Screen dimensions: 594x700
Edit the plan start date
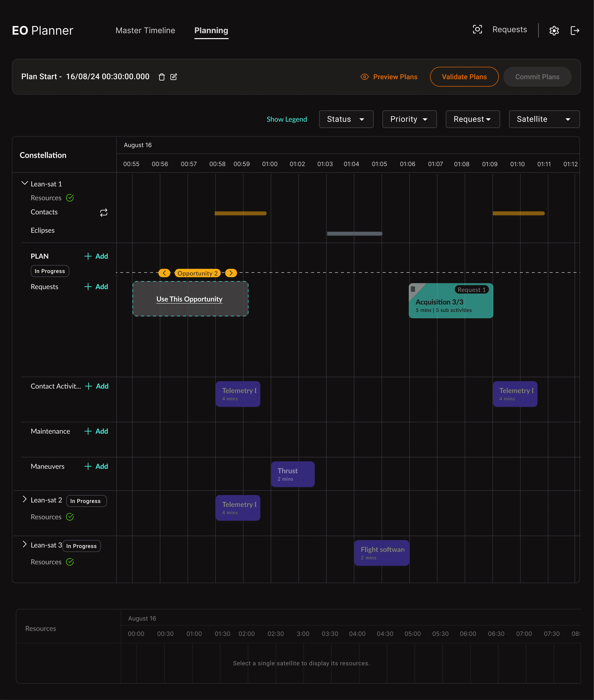tap(174, 77)
